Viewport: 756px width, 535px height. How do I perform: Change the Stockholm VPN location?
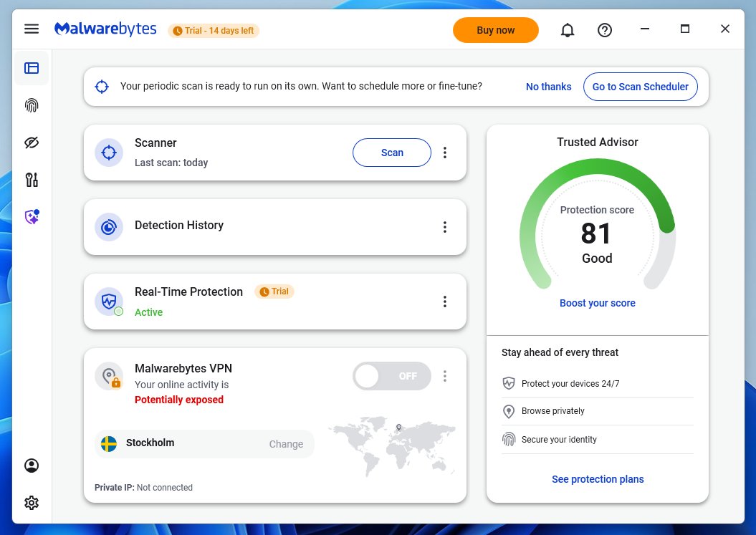(x=286, y=444)
